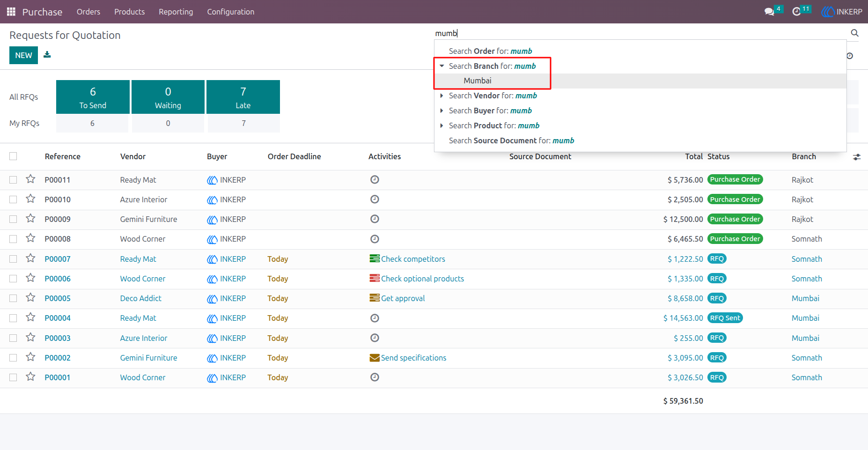
Task: Expand the Search Buyer suggestion arrow
Action: (441, 111)
